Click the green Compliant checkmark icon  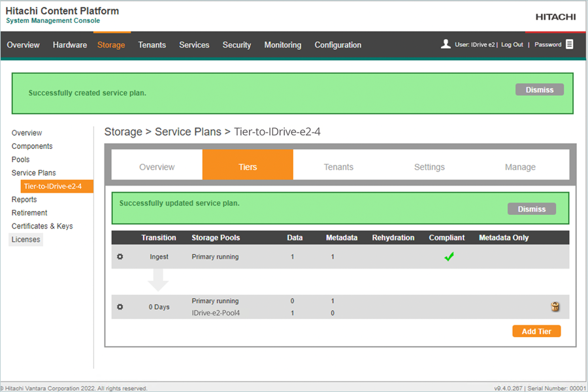[x=449, y=257]
